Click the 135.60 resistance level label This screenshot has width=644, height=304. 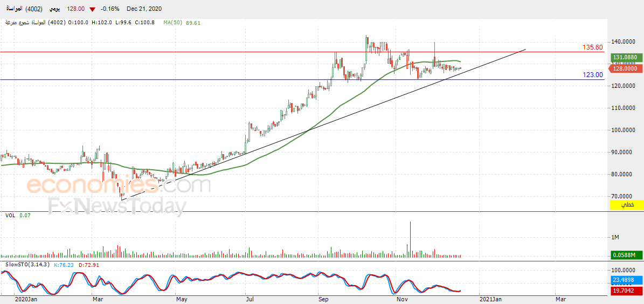point(593,47)
